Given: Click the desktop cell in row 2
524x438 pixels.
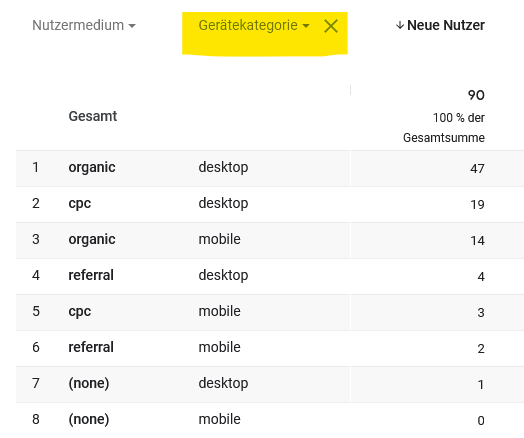Looking at the screenshot, I should pyautogui.click(x=223, y=203).
